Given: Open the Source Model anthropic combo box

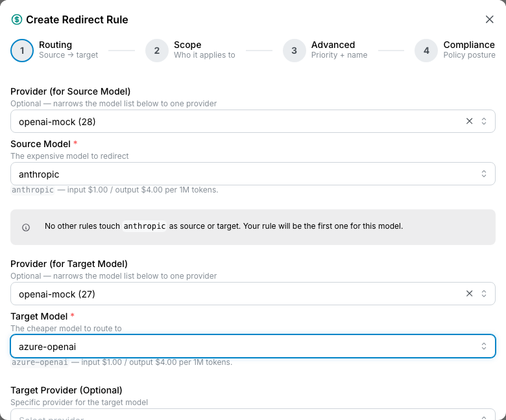Looking at the screenshot, I should [253, 174].
